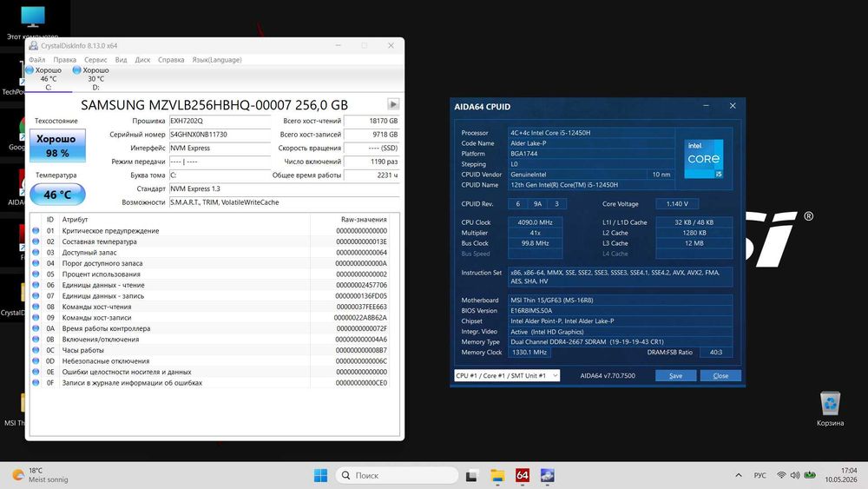Select disk C: tab at 46 °C
868x489 pixels.
pos(48,79)
